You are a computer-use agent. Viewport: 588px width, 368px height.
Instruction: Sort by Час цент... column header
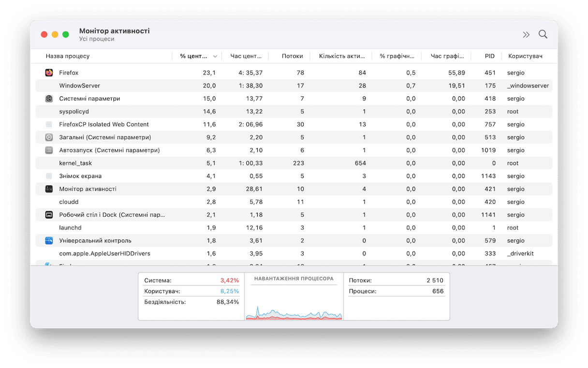coord(246,56)
